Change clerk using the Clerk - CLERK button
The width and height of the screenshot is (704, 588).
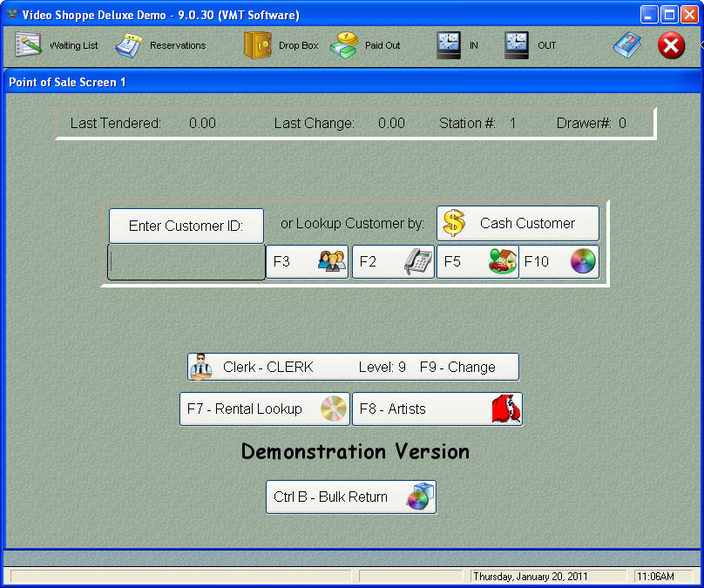pos(353,367)
